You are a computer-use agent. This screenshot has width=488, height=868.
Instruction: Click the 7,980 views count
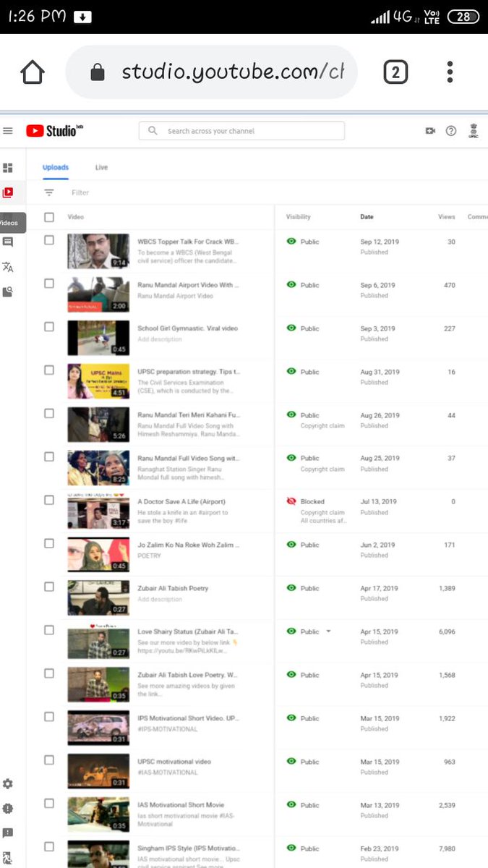446,848
